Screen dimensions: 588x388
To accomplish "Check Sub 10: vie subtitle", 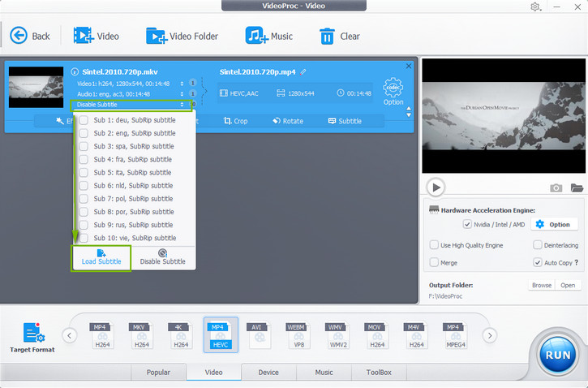I will pos(84,238).
